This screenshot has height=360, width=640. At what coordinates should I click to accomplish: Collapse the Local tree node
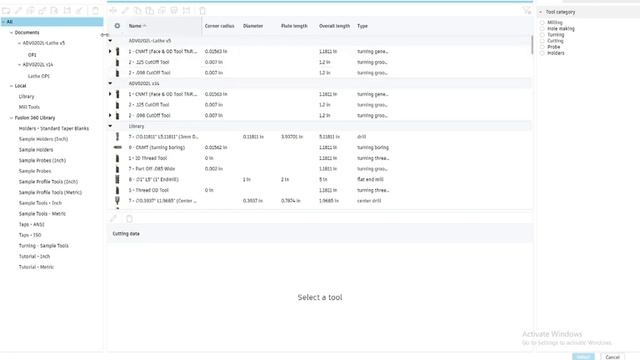(11, 86)
